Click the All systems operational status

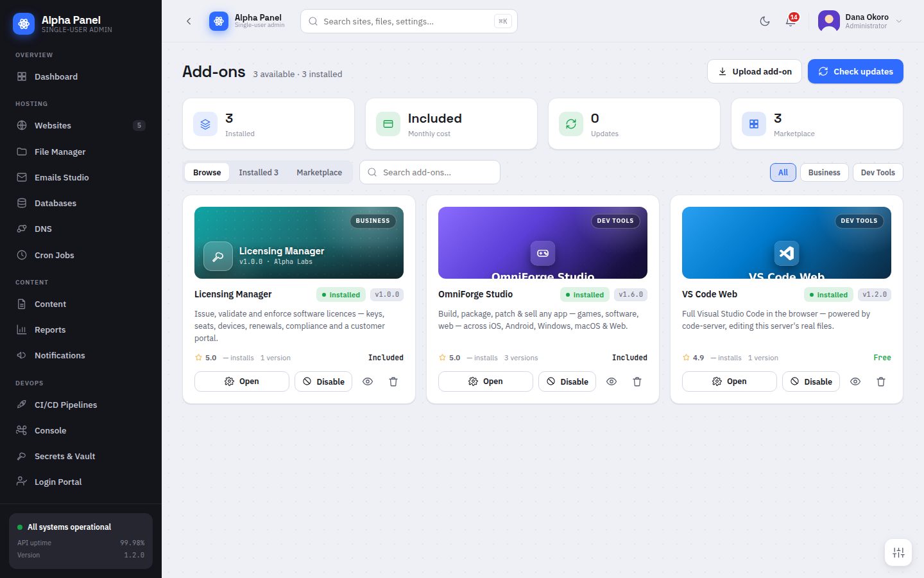64,527
